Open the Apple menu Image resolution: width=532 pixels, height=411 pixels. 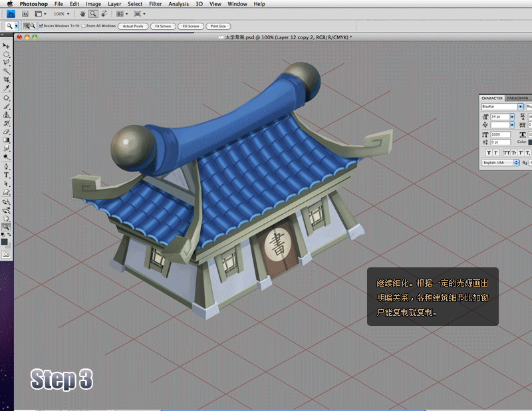pos(10,4)
